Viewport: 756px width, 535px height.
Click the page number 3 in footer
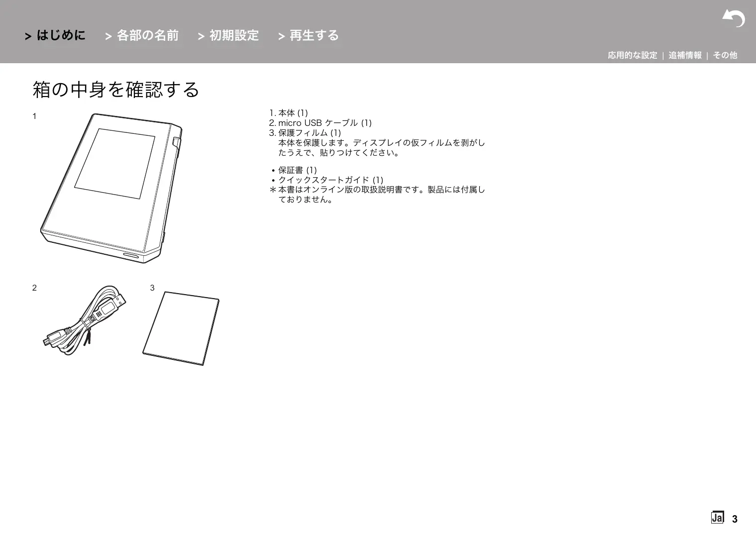[x=735, y=519]
